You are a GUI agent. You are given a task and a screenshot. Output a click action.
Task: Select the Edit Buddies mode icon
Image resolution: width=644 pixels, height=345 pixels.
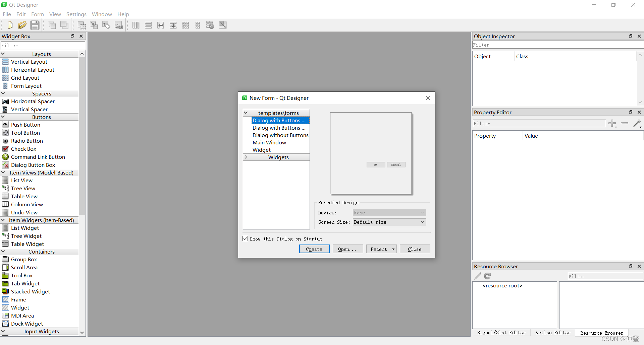click(x=106, y=25)
